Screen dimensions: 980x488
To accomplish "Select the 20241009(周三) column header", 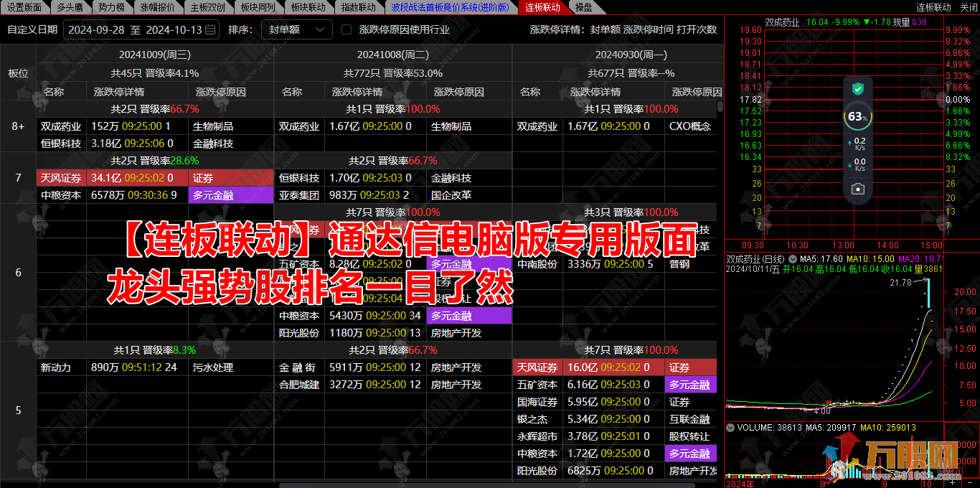I will coord(155,54).
